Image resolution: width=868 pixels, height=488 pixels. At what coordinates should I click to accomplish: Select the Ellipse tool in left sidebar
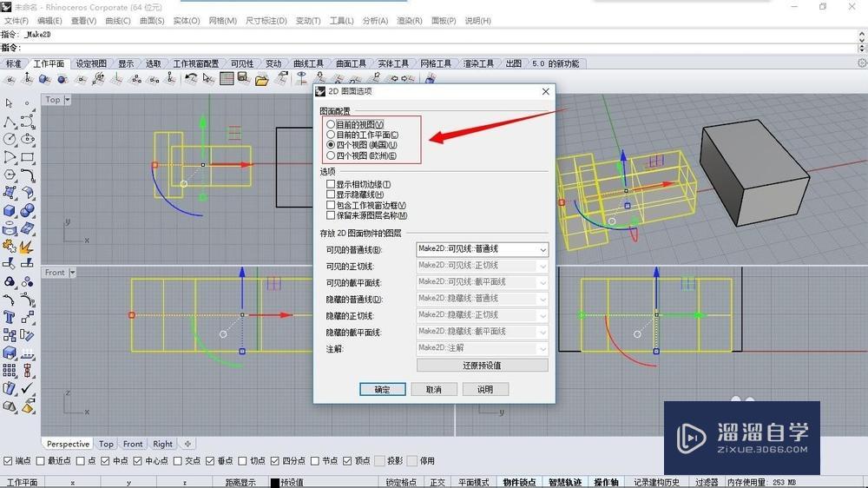[27, 139]
